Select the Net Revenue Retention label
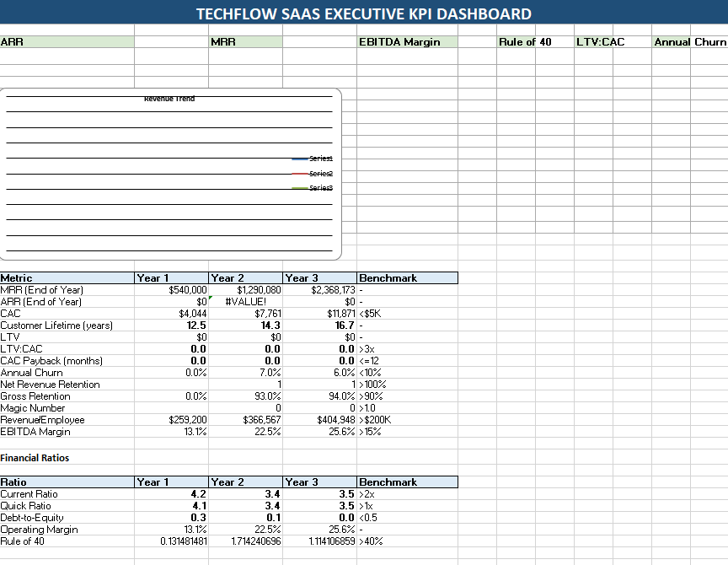 (x=67, y=385)
